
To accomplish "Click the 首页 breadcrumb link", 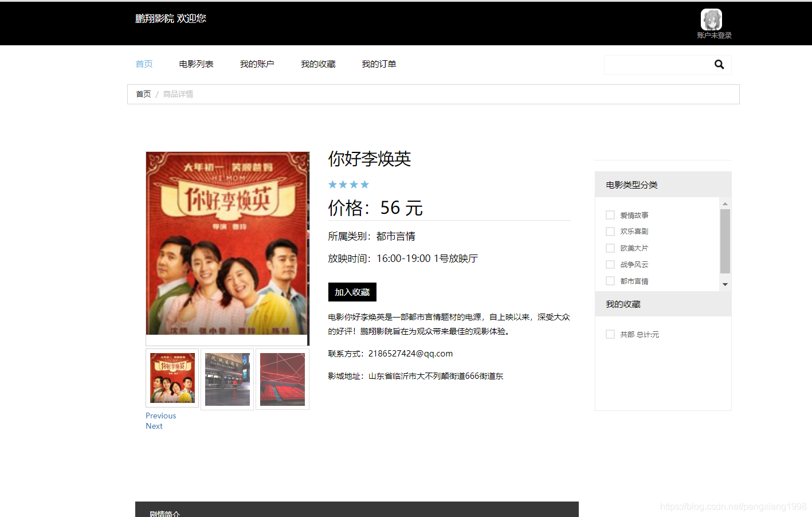I will pos(143,94).
